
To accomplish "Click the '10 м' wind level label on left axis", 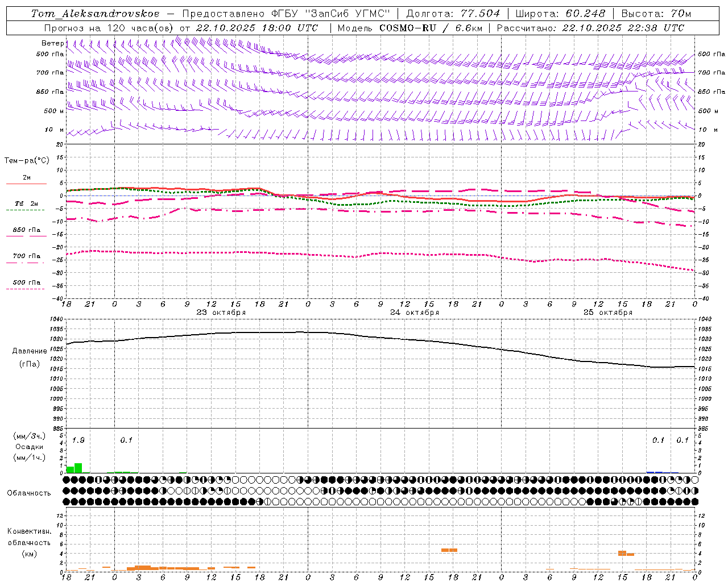I will tap(55, 130).
